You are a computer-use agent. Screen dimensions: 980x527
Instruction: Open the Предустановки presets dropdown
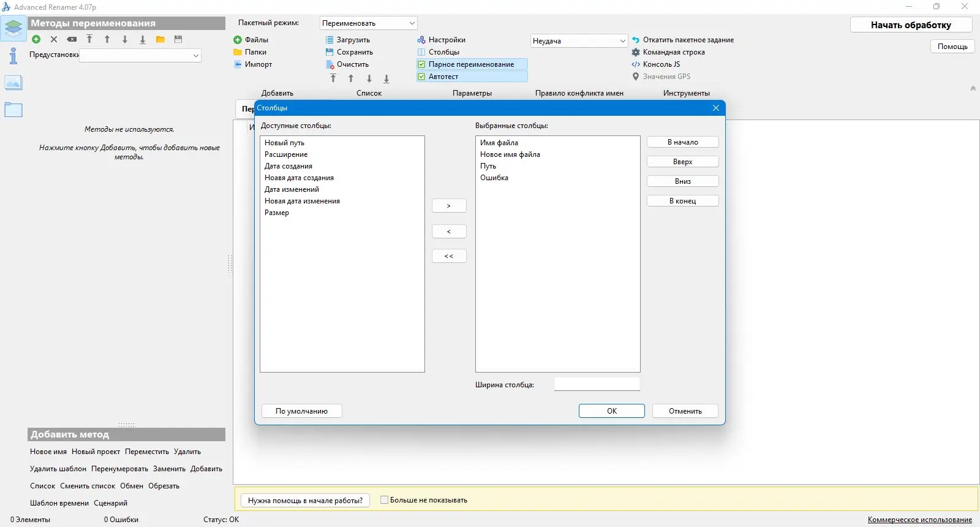coord(140,55)
